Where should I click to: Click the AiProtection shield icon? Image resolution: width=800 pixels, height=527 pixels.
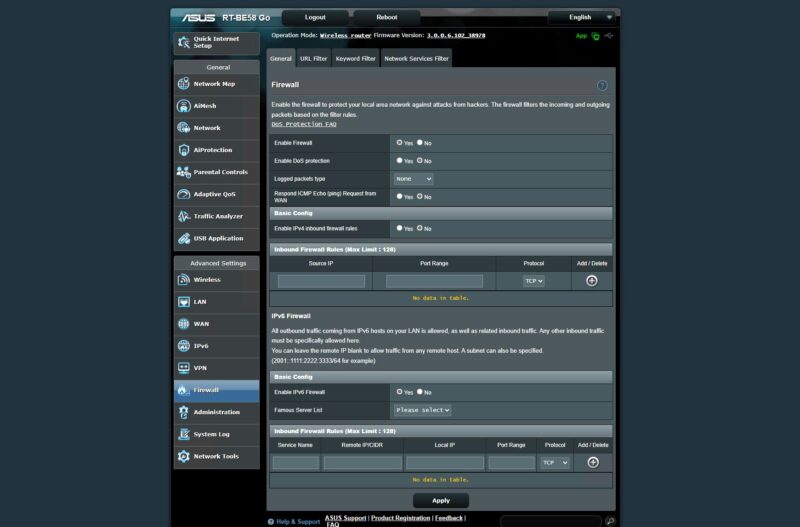(x=184, y=150)
